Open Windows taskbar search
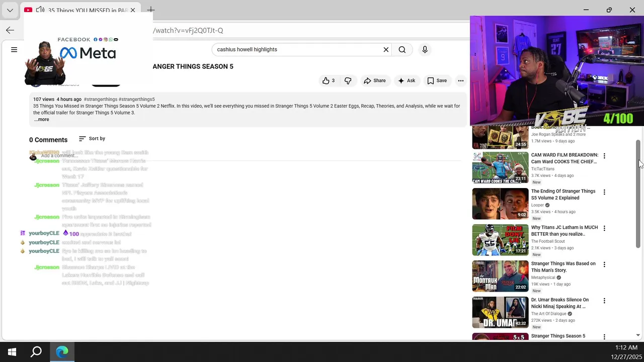Image resolution: width=644 pixels, height=362 pixels. (x=36, y=352)
